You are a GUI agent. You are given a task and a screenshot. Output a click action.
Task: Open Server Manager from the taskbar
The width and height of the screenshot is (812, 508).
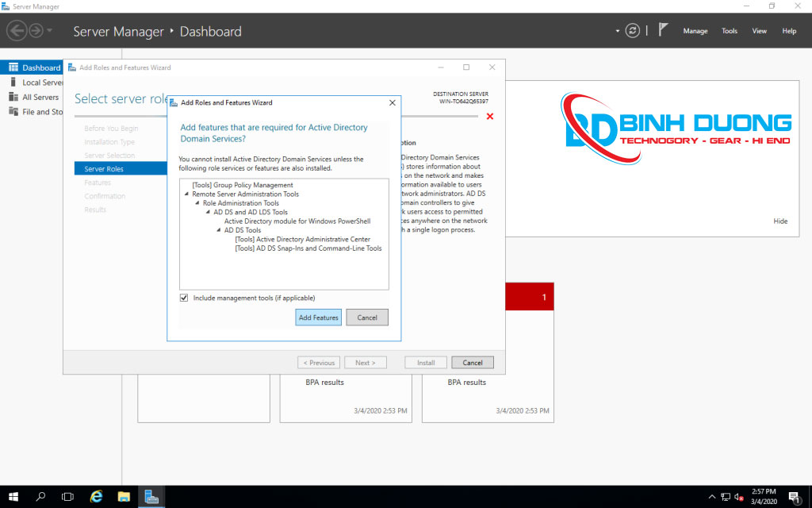(151, 496)
